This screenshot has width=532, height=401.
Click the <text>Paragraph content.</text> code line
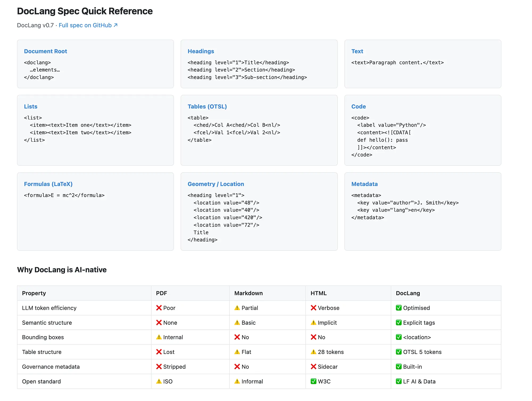(397, 63)
